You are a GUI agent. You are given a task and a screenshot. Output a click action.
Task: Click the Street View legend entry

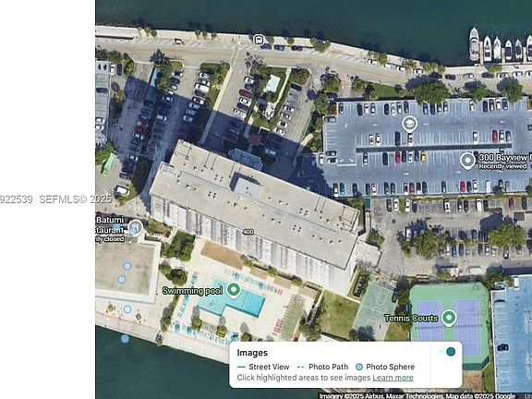coord(263,367)
